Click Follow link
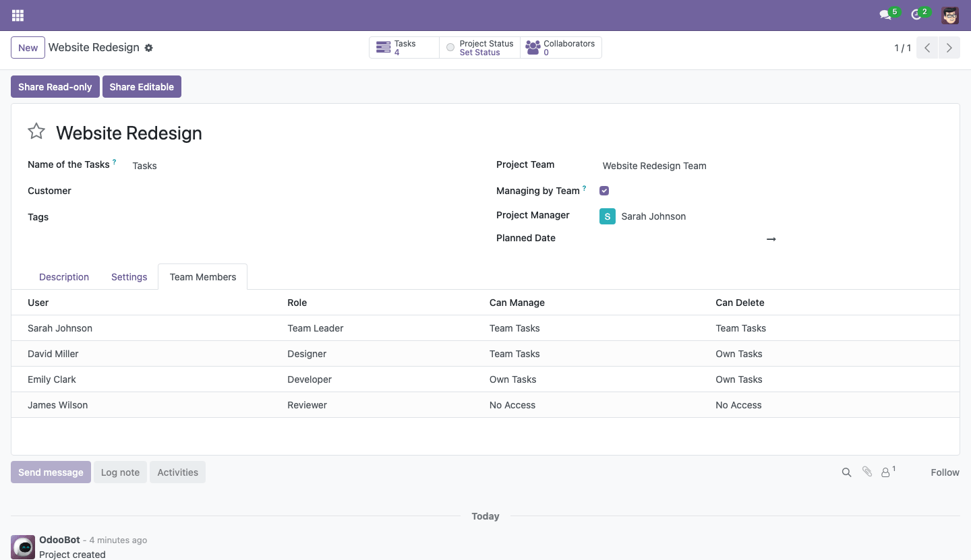The width and height of the screenshot is (971, 560). tap(945, 472)
